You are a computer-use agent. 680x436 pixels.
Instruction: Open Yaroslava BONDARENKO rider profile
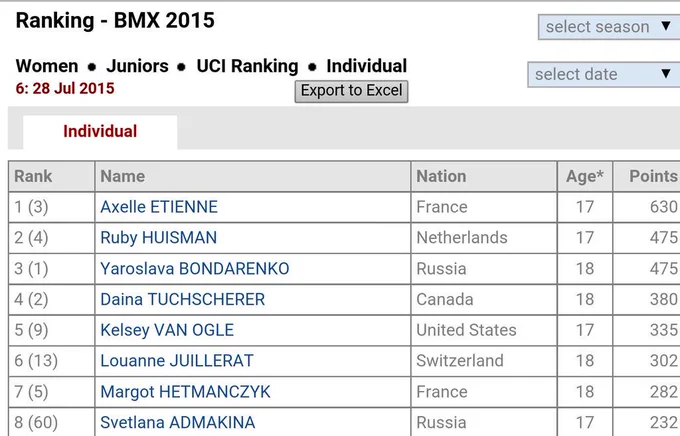tap(195, 269)
